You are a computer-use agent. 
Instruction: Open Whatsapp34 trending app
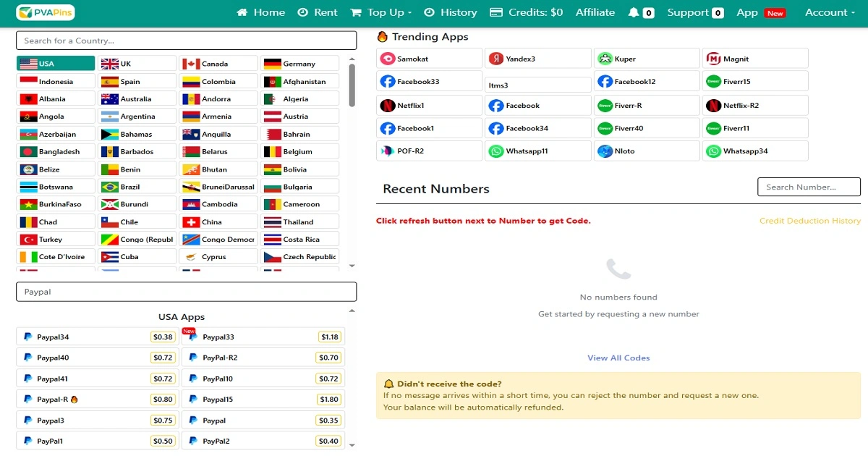(x=755, y=151)
